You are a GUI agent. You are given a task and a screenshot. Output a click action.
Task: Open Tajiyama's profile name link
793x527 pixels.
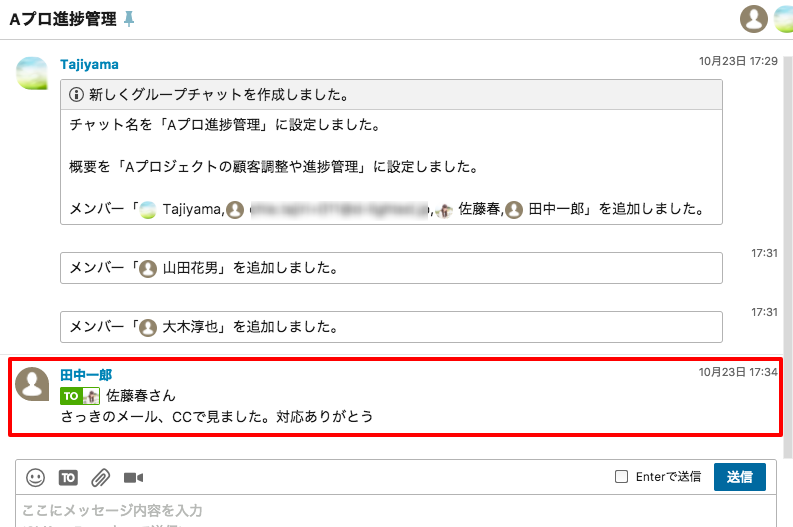[90, 65]
